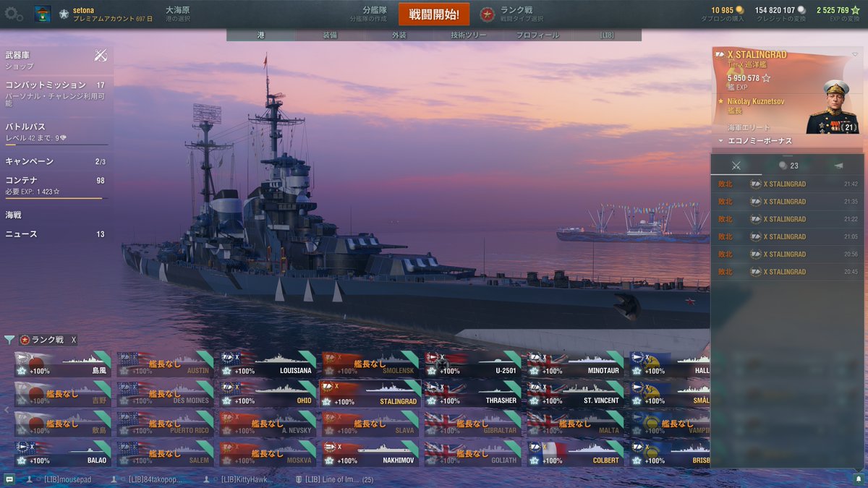868x488 pixels.
Task: Switch to the 外装 tab
Action: point(399,35)
